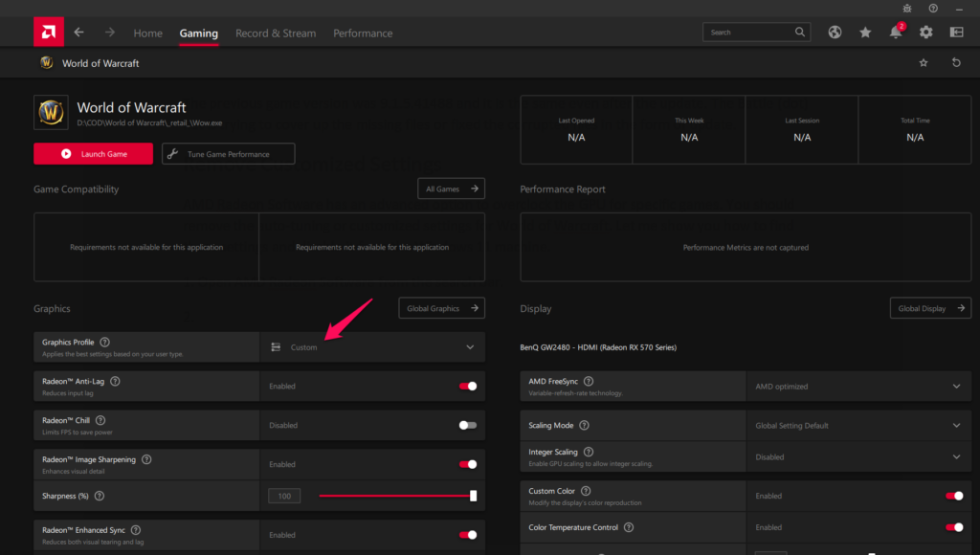Image resolution: width=980 pixels, height=555 pixels.
Task: Show help for Color Temperature Control
Action: coord(629,527)
